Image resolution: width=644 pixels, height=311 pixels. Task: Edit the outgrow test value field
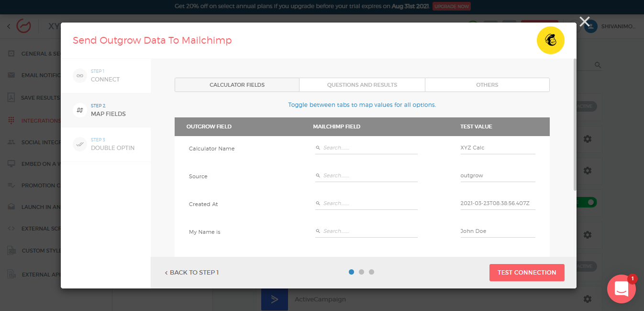click(x=498, y=176)
